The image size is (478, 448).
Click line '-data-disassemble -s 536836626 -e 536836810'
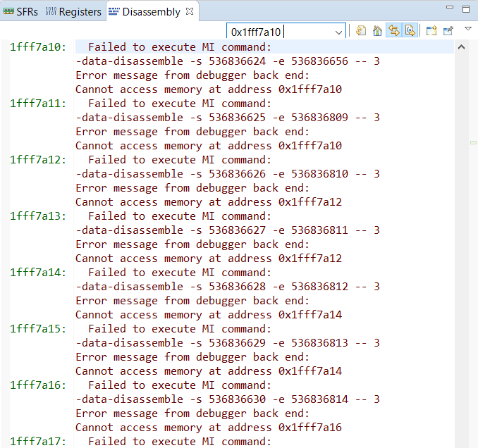(228, 173)
